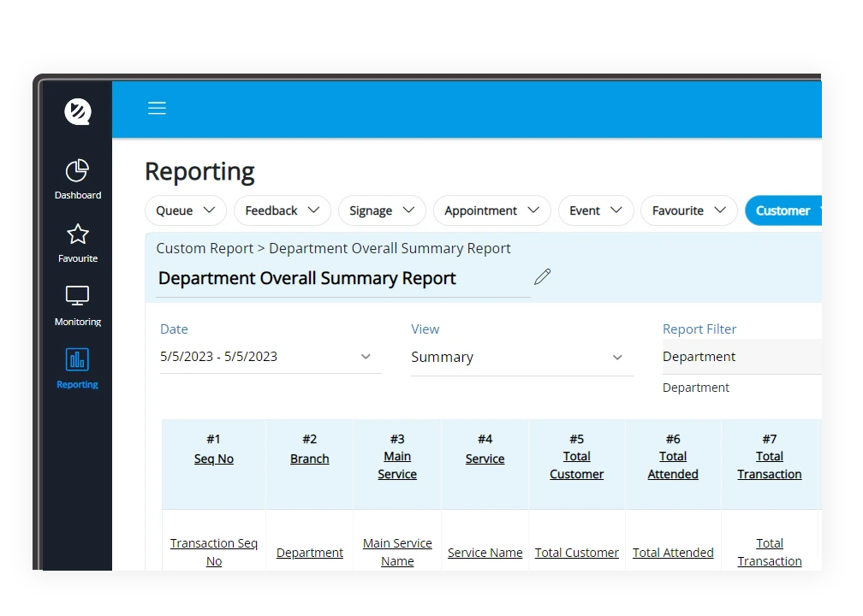Sort by the Total Customer column header
Image resolution: width=863 pixels, height=616 pixels.
click(x=576, y=465)
